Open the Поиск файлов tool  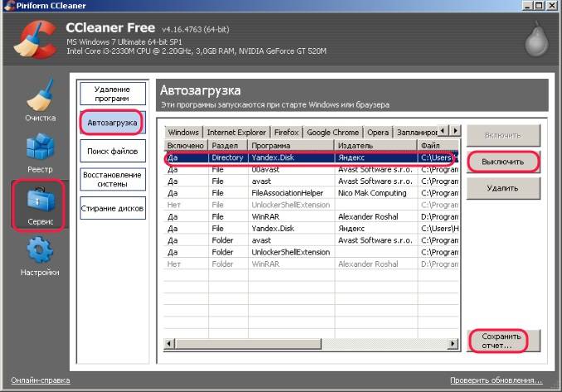point(113,151)
